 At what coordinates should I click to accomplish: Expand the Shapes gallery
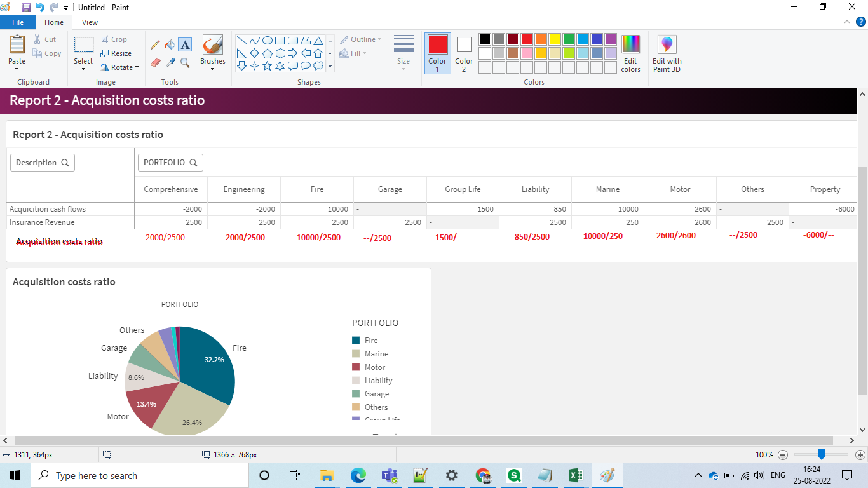[x=330, y=65]
